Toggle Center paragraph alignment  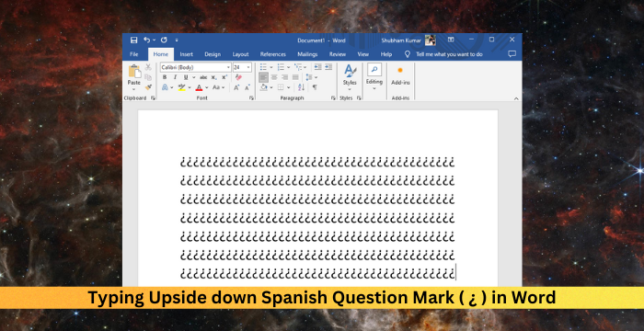[274, 77]
